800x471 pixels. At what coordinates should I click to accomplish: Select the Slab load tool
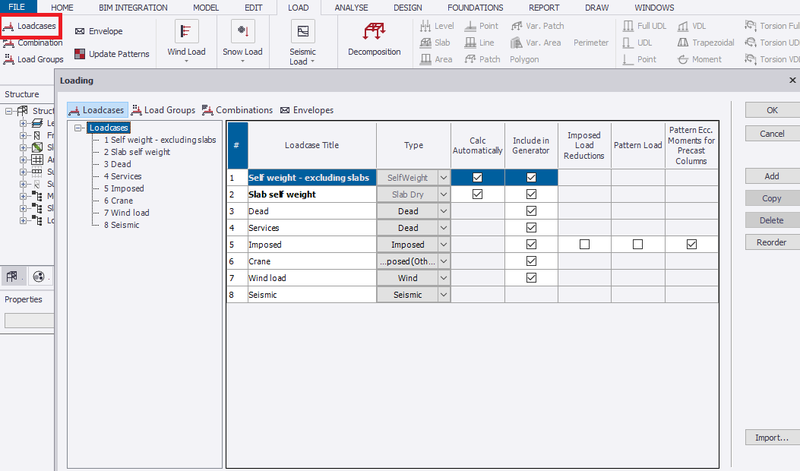point(435,43)
